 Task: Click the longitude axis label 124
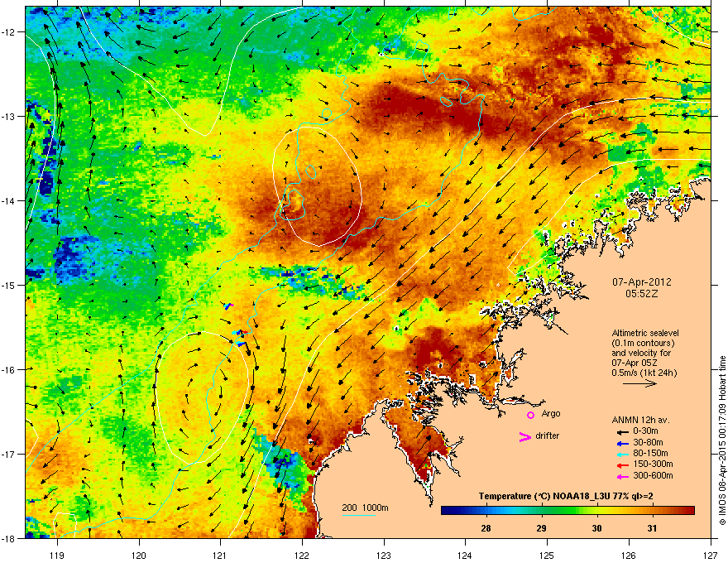click(x=465, y=555)
